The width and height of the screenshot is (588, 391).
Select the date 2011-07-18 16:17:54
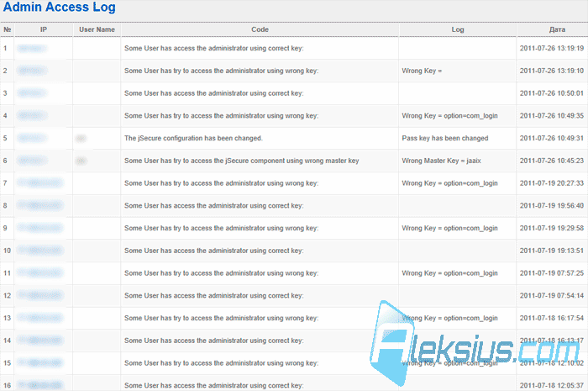552,318
